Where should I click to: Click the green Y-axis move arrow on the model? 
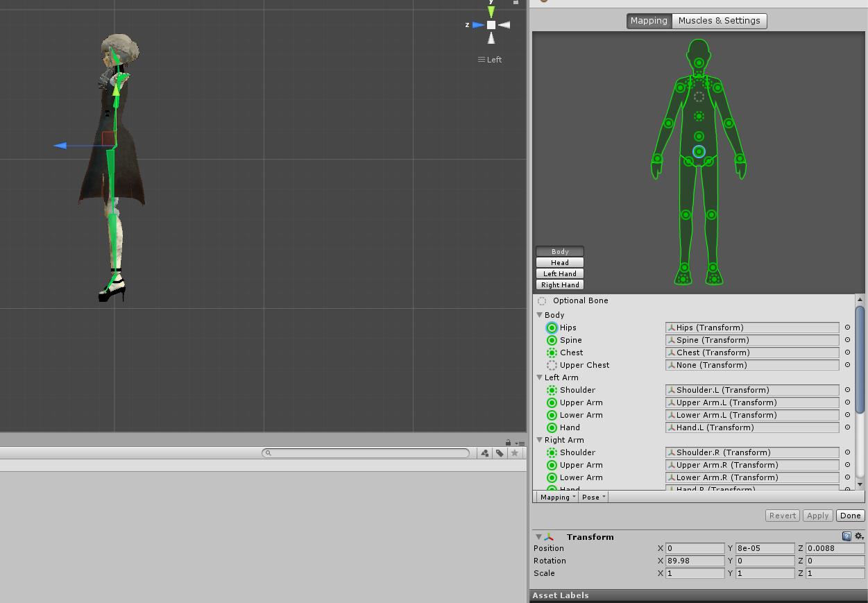[116, 88]
